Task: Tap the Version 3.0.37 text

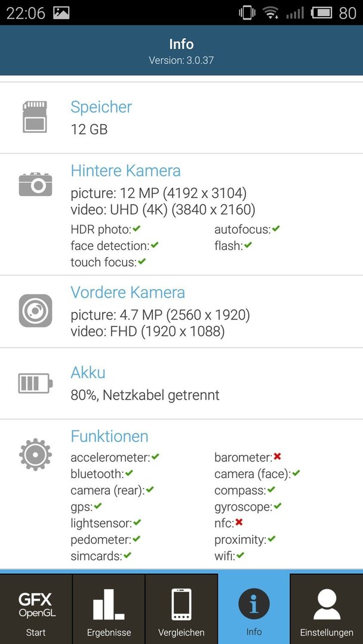Action: tap(181, 60)
